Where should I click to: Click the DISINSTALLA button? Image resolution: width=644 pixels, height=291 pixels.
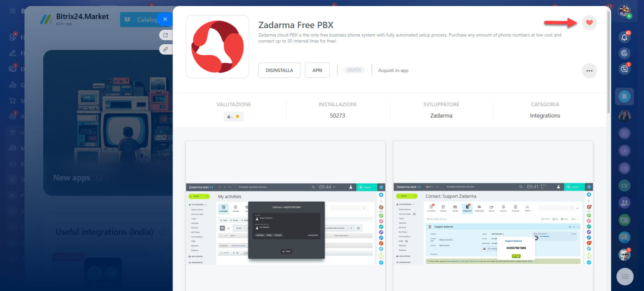point(279,70)
